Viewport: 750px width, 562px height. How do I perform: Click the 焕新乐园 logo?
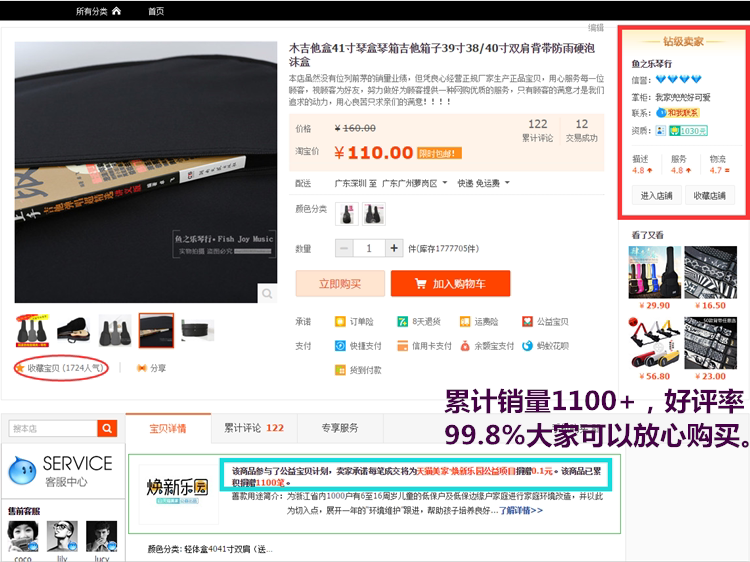(x=177, y=490)
